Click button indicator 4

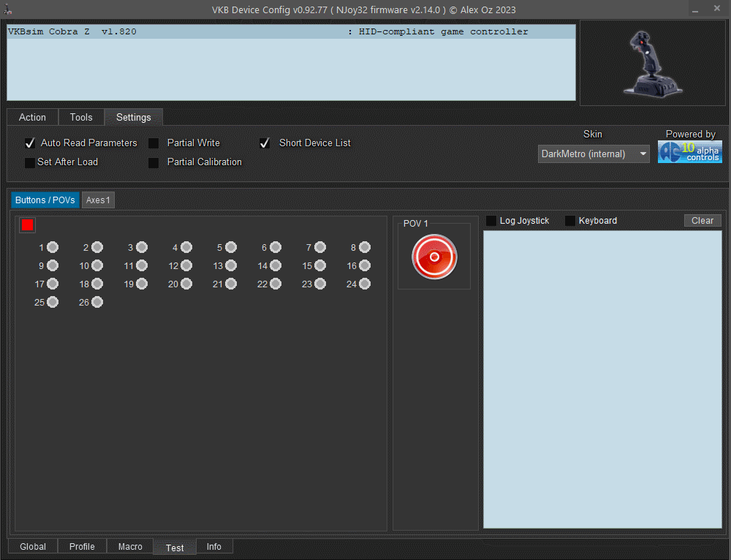(186, 247)
